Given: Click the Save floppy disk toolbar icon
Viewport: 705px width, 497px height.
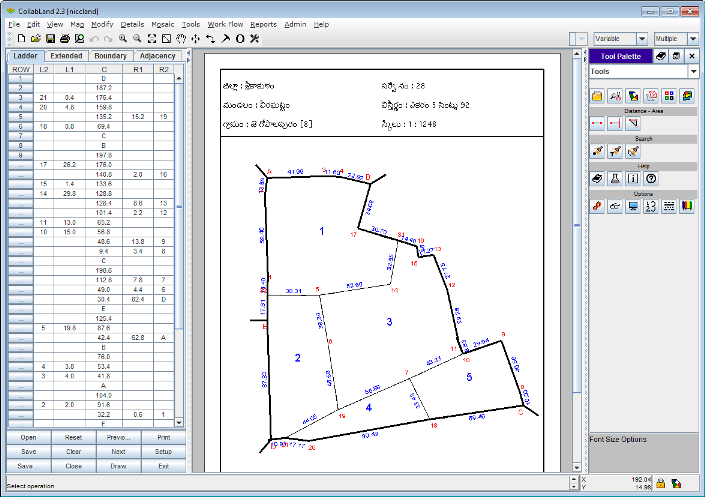Looking at the screenshot, I should coord(50,39).
